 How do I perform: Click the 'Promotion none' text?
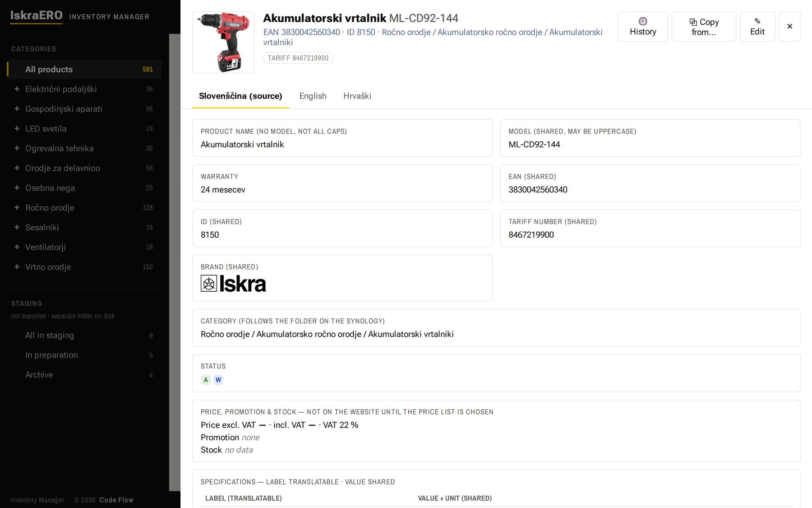(x=230, y=438)
